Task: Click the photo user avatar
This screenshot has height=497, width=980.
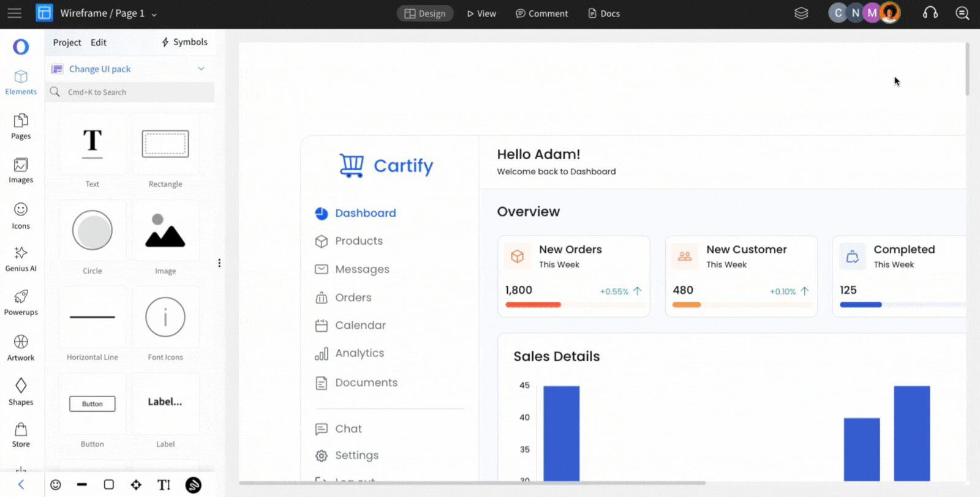Action: click(890, 13)
